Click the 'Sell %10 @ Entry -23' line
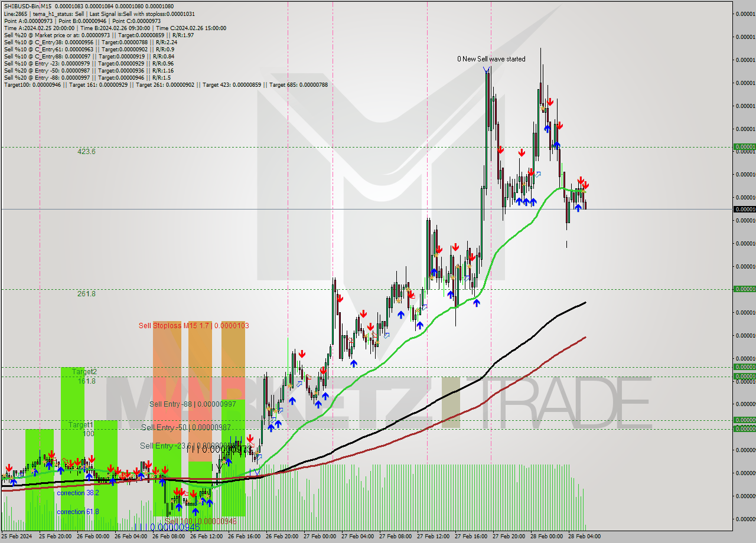 (89, 63)
